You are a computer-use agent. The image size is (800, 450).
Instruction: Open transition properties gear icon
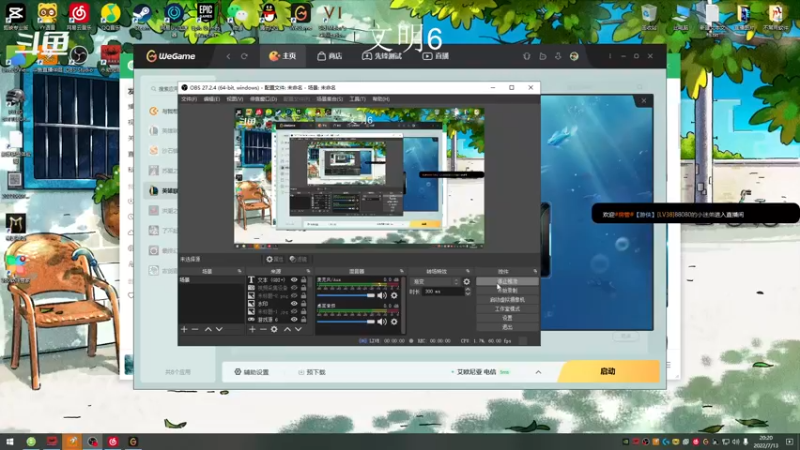click(466, 282)
